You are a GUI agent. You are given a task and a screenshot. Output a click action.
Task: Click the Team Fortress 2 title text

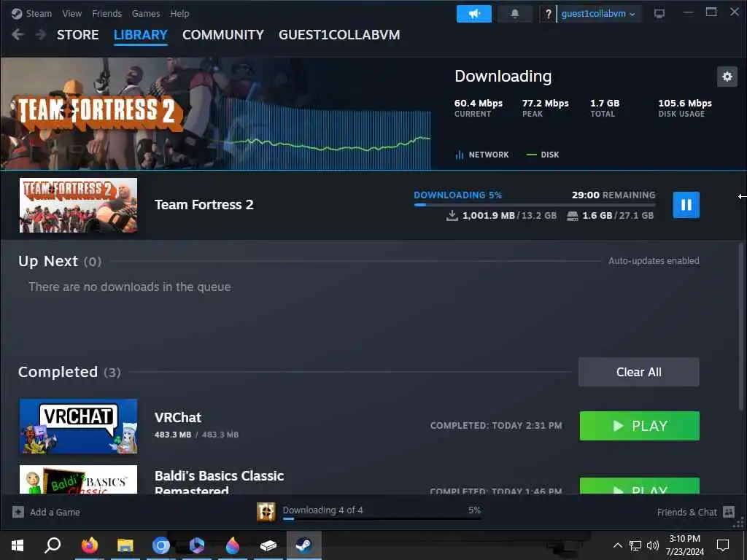tap(204, 205)
